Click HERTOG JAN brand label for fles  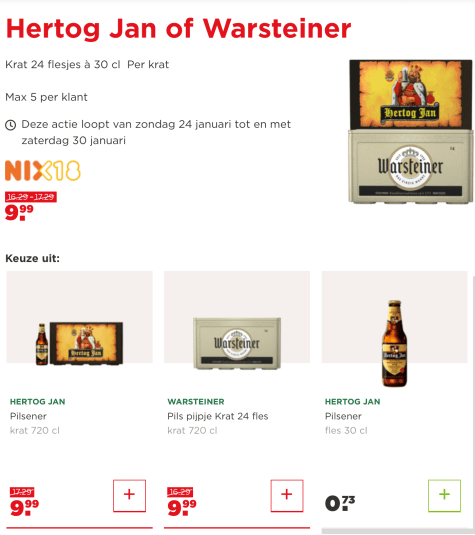[352, 402]
